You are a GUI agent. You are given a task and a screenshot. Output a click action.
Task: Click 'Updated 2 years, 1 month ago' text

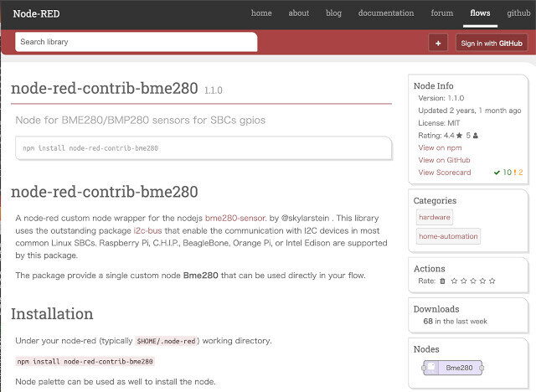tap(469, 111)
